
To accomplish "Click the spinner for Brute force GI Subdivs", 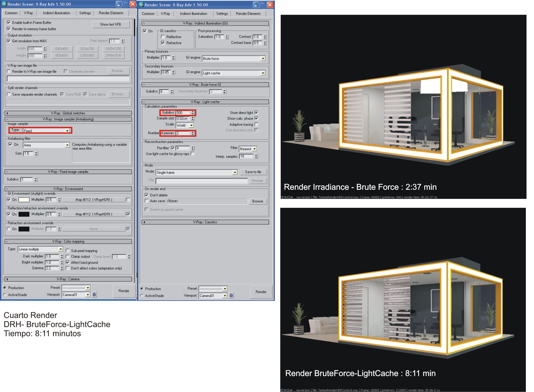I will 172,92.
